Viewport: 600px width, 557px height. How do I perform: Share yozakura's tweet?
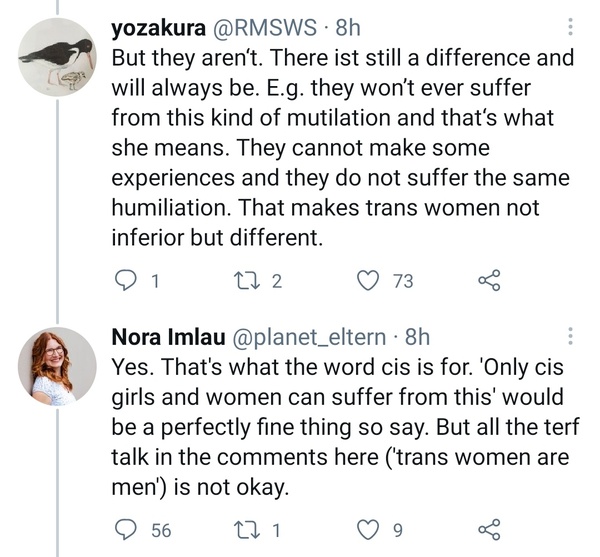point(489,282)
